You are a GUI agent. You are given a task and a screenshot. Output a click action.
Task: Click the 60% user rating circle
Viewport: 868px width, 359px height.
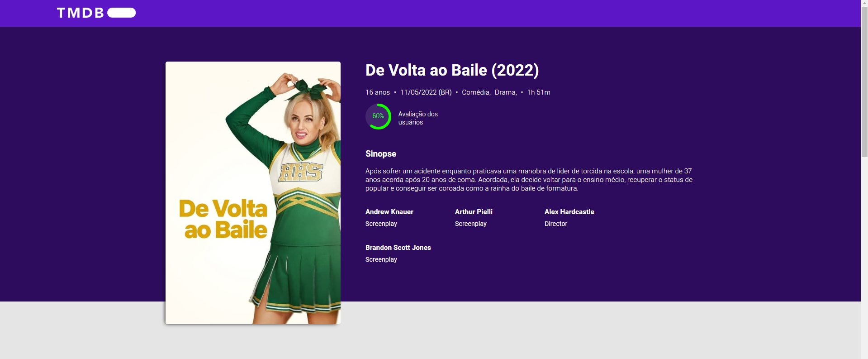click(x=378, y=116)
